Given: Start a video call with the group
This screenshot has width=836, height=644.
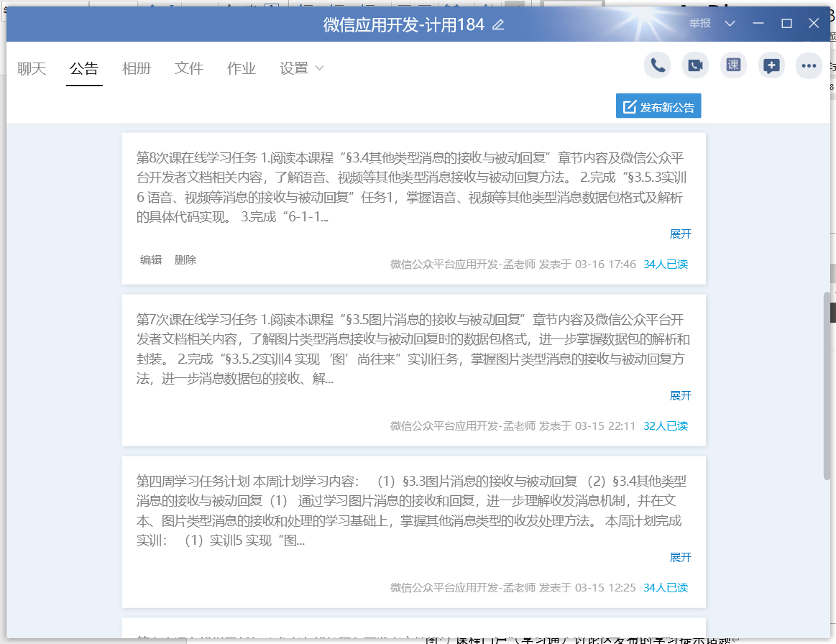Looking at the screenshot, I should tap(695, 65).
